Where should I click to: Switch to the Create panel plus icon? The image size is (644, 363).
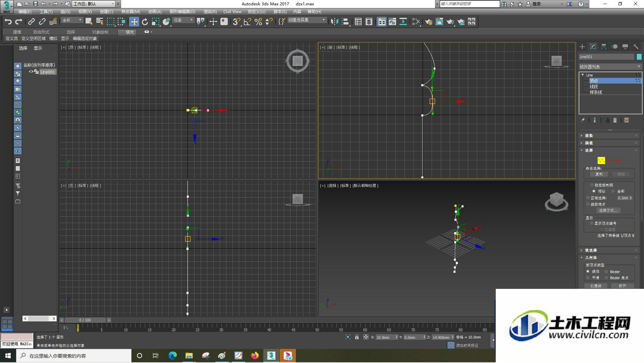pyautogui.click(x=582, y=47)
